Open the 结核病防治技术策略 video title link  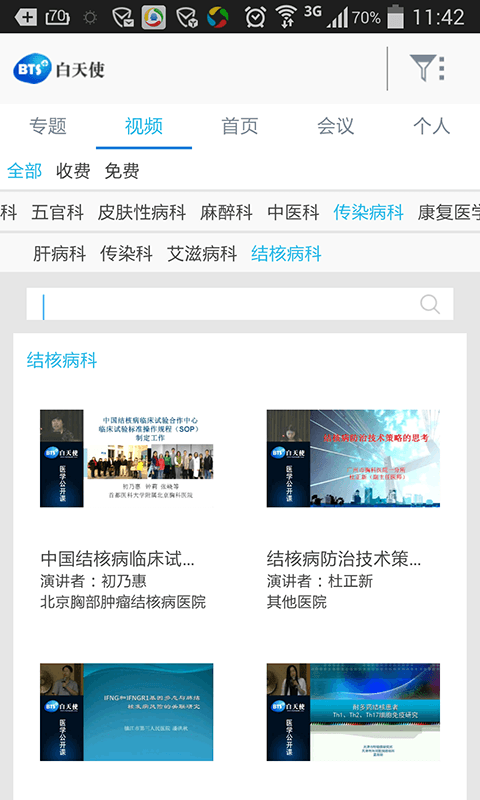pos(344,559)
